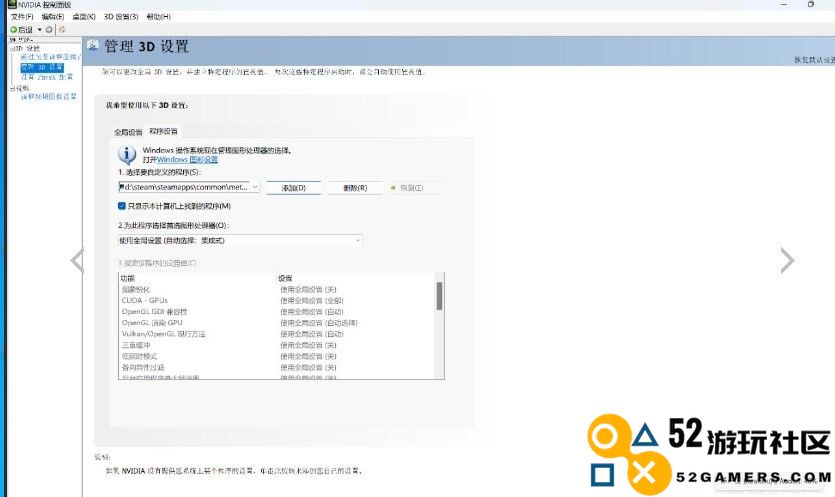The height and width of the screenshot is (497, 835).
Task: Click the 添加(D) button
Action: (293, 188)
